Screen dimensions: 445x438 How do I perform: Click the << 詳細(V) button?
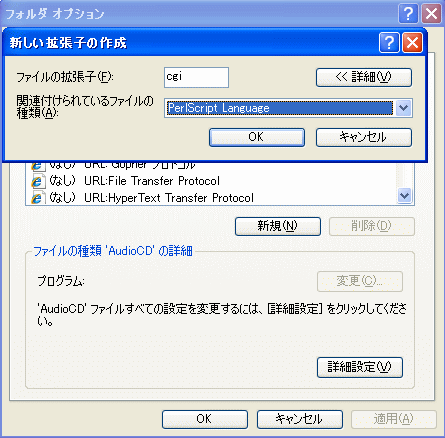tap(364, 77)
